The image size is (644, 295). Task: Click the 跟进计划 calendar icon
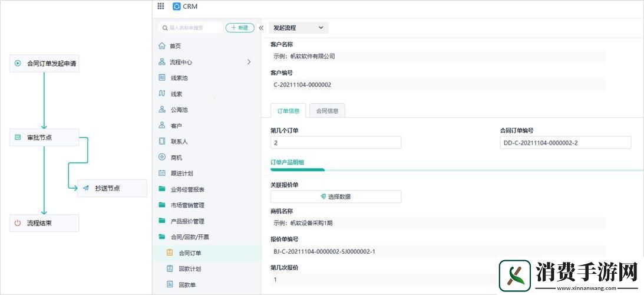point(162,173)
